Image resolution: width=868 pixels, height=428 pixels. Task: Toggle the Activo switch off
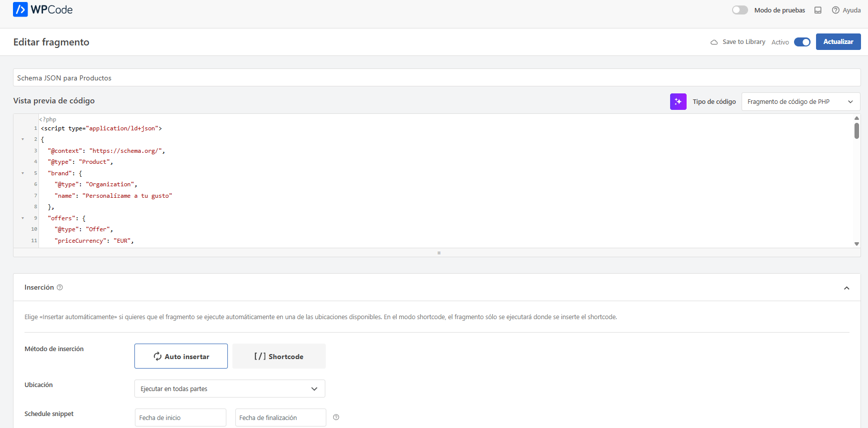pyautogui.click(x=802, y=42)
